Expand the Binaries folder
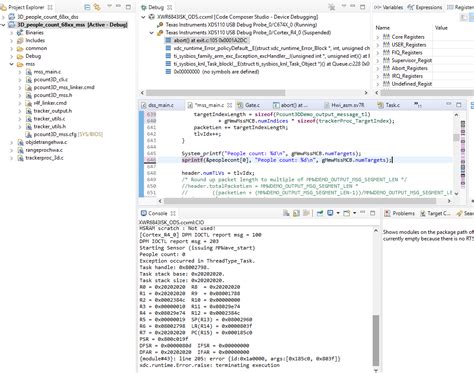Image resolution: width=474 pixels, height=373 pixels. [x=12, y=33]
